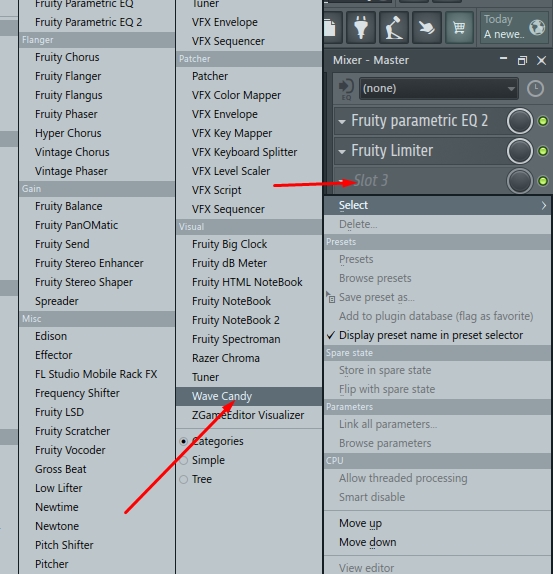
Task: Open the Today news panel
Action: [x=515, y=27]
